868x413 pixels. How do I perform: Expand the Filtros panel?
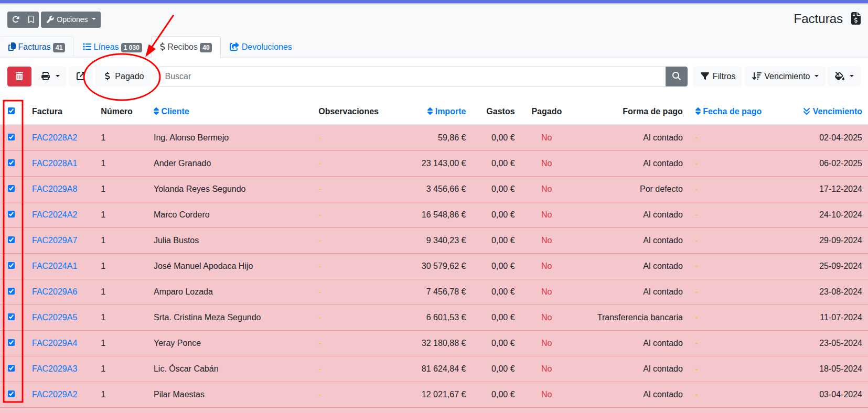tap(717, 76)
